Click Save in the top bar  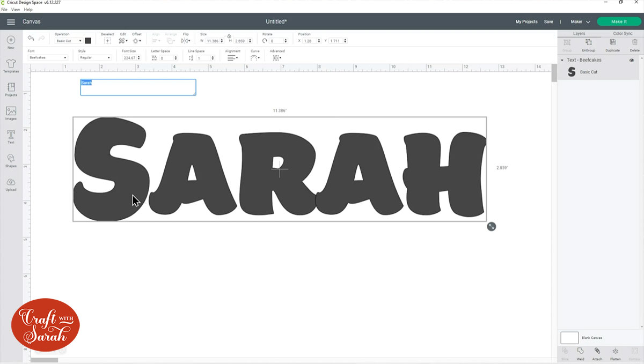[x=548, y=21]
